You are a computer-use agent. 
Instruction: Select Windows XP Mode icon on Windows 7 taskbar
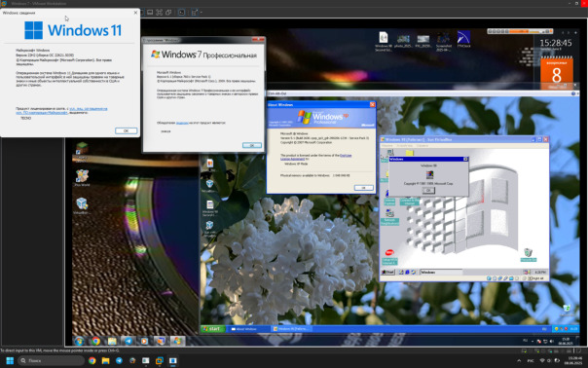click(161, 341)
